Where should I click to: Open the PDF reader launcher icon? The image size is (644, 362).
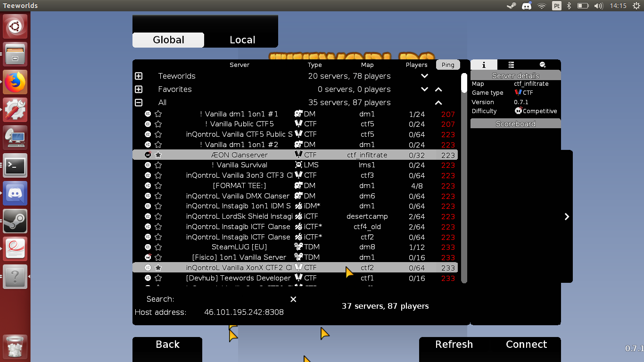click(x=15, y=249)
